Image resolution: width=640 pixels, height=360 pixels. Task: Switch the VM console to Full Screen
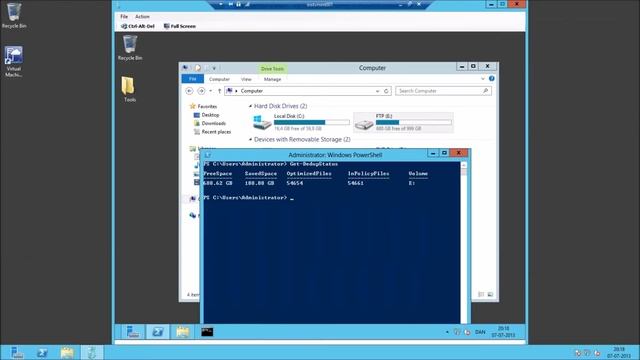coord(180,26)
